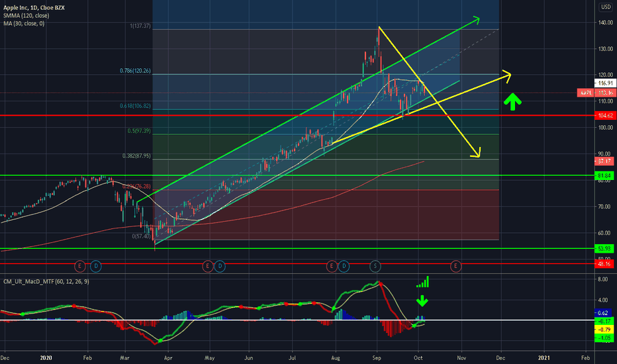Select the green -1.05 MACD value label

[603, 338]
